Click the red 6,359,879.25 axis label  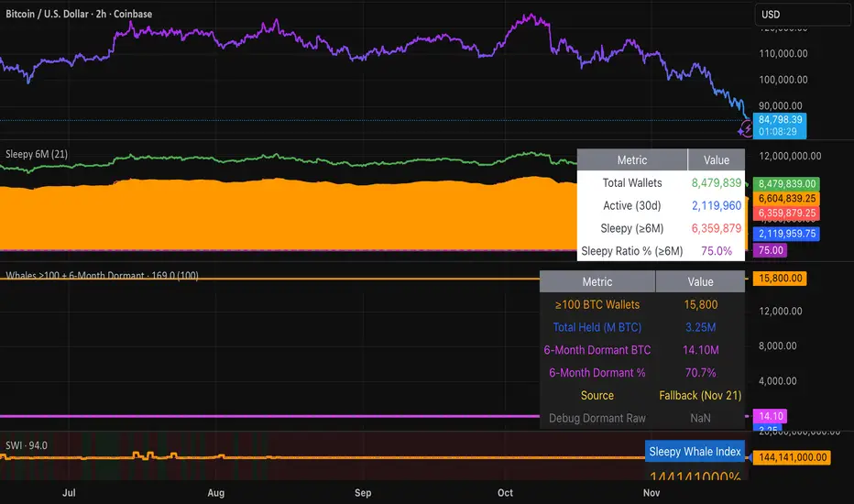click(785, 213)
